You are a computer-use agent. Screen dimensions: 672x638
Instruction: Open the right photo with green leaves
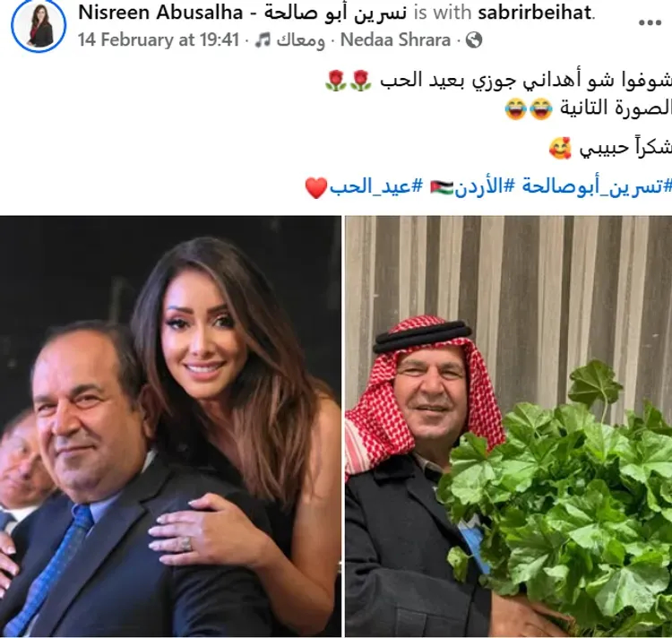(x=509, y=426)
